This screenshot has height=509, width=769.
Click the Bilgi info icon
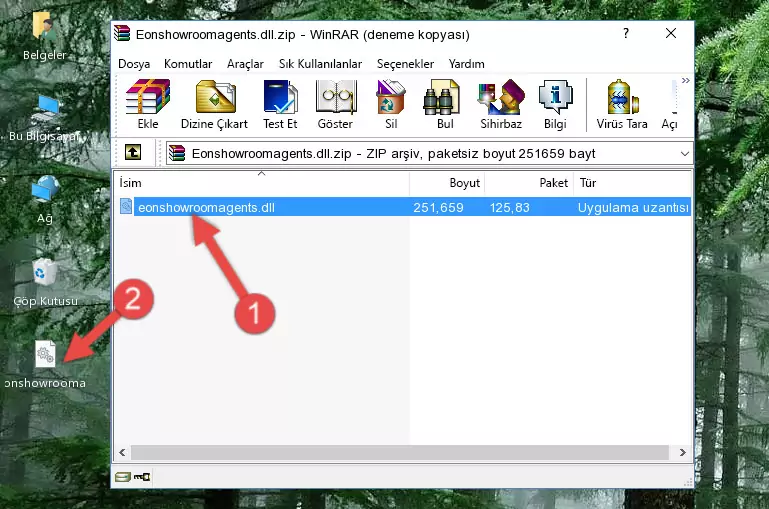click(555, 104)
